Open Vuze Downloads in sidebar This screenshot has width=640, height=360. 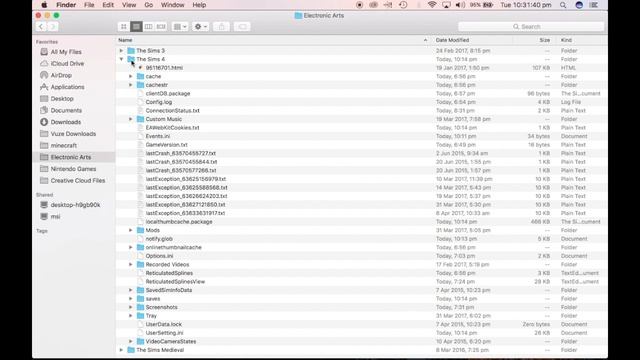point(73,134)
